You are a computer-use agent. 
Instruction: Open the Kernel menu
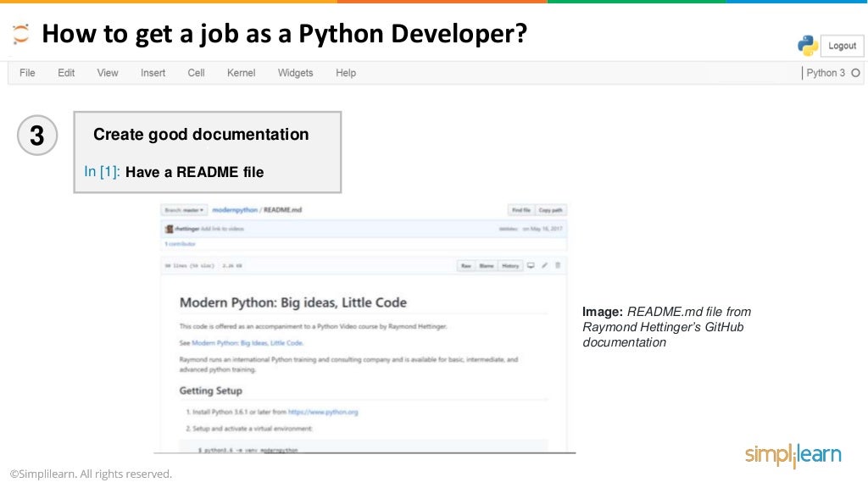pyautogui.click(x=241, y=73)
